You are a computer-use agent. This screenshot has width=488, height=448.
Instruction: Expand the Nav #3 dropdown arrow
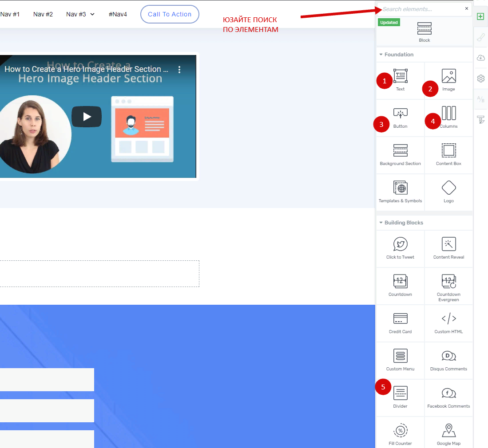tap(92, 14)
